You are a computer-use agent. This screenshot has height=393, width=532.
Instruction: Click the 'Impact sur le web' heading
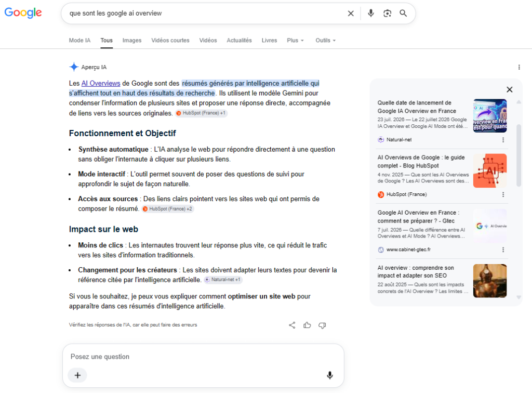click(x=103, y=229)
